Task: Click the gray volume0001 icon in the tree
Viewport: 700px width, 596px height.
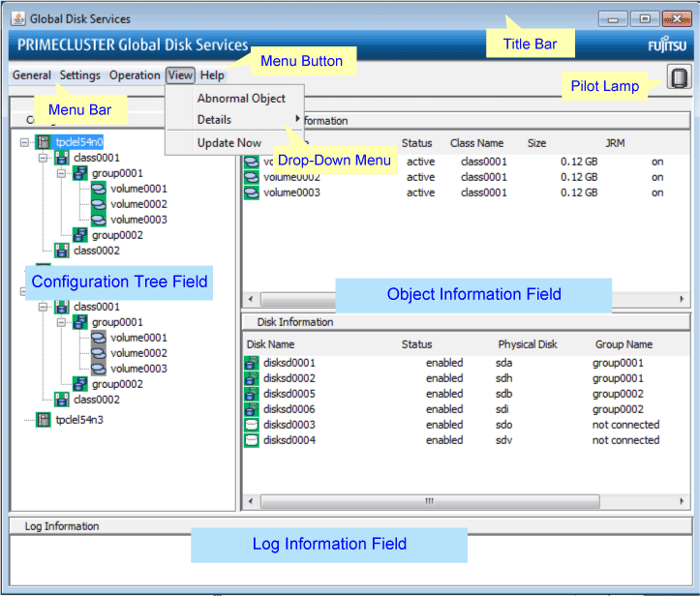Action: click(98, 338)
